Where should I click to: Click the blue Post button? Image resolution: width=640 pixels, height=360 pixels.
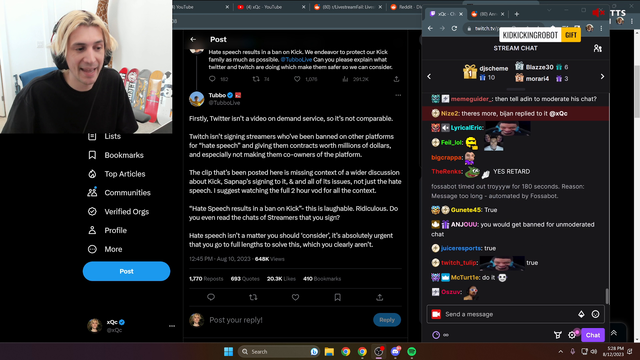tap(127, 271)
